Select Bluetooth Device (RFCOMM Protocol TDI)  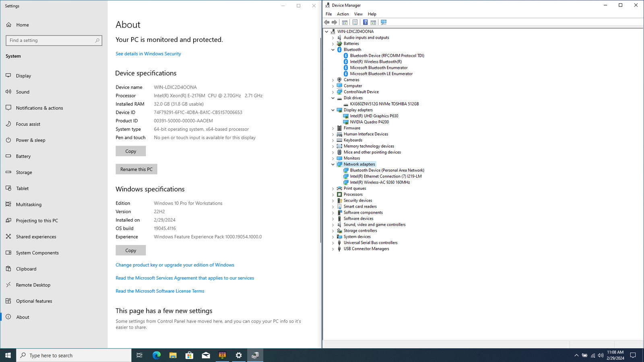tap(387, 56)
